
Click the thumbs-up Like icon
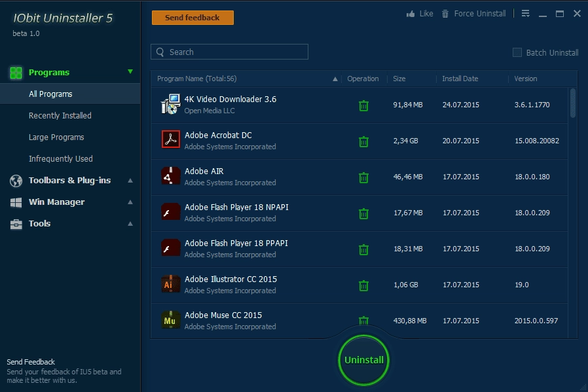tap(411, 14)
